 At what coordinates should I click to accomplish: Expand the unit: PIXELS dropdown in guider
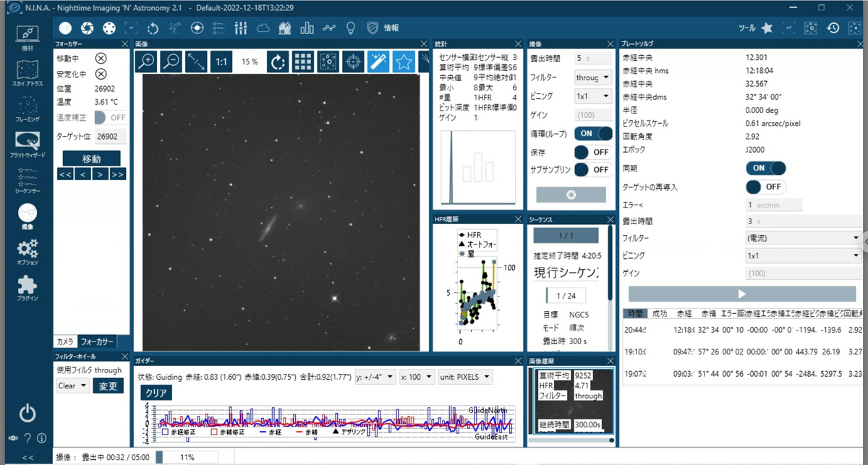pyautogui.click(x=466, y=377)
